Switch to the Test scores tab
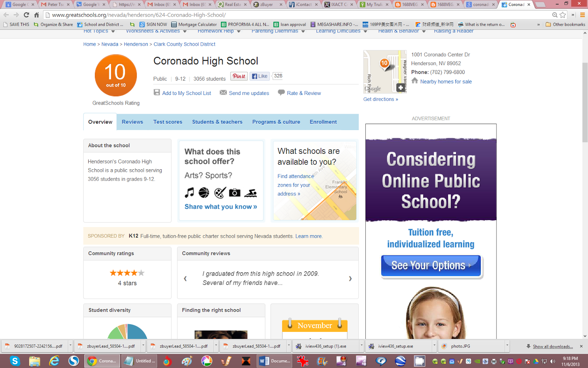This screenshot has height=368, width=588. pyautogui.click(x=168, y=122)
